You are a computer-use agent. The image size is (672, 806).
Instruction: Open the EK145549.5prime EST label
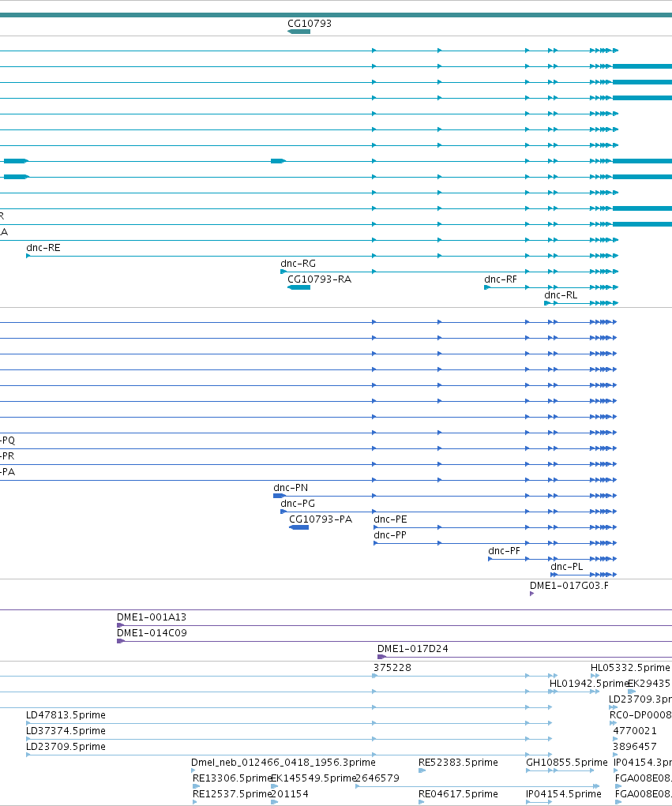tap(313, 778)
